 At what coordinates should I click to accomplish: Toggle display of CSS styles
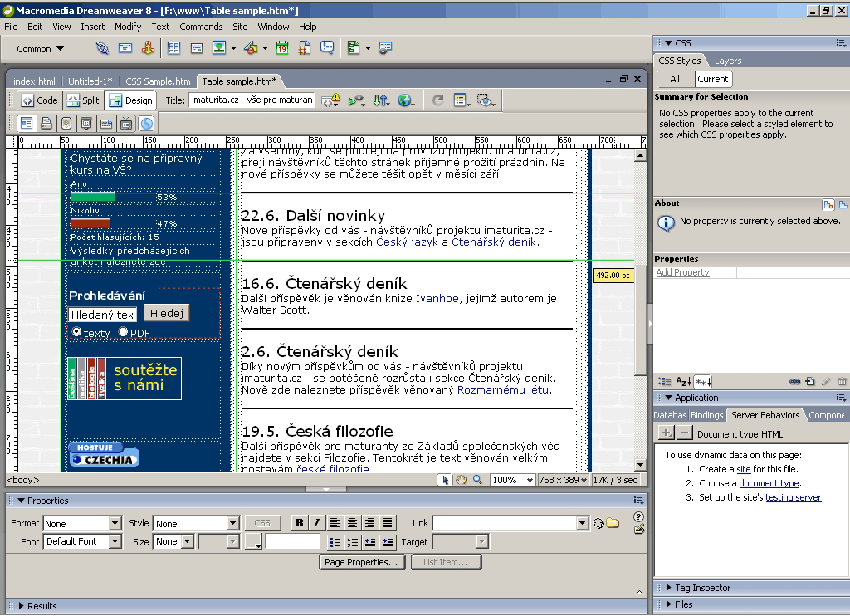click(146, 124)
